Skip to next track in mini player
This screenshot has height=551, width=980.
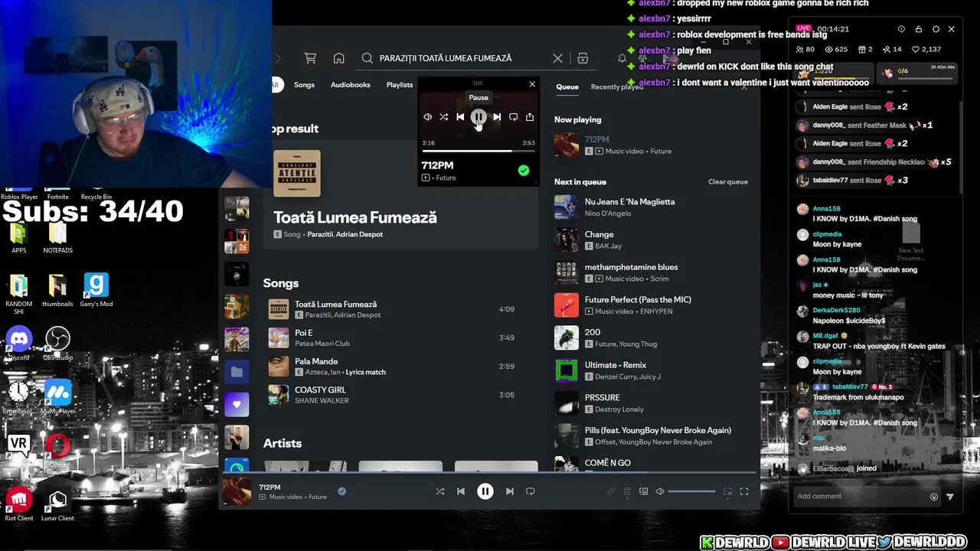[497, 117]
